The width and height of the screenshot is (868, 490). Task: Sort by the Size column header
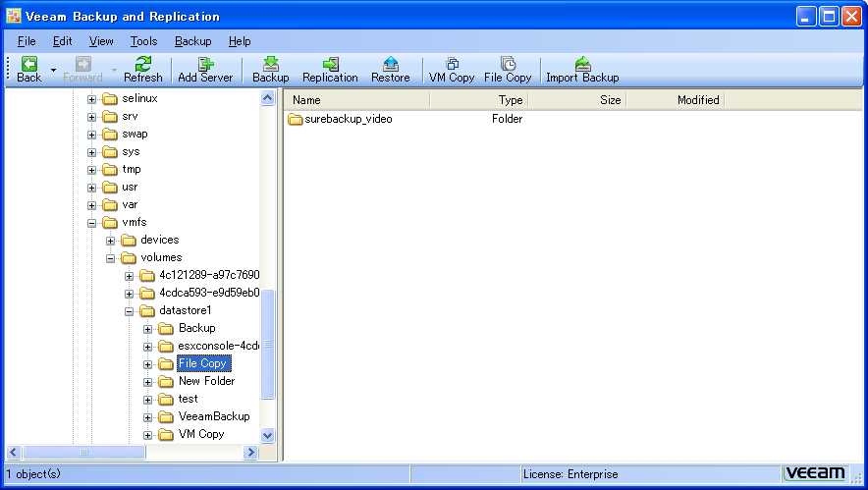pyautogui.click(x=577, y=100)
